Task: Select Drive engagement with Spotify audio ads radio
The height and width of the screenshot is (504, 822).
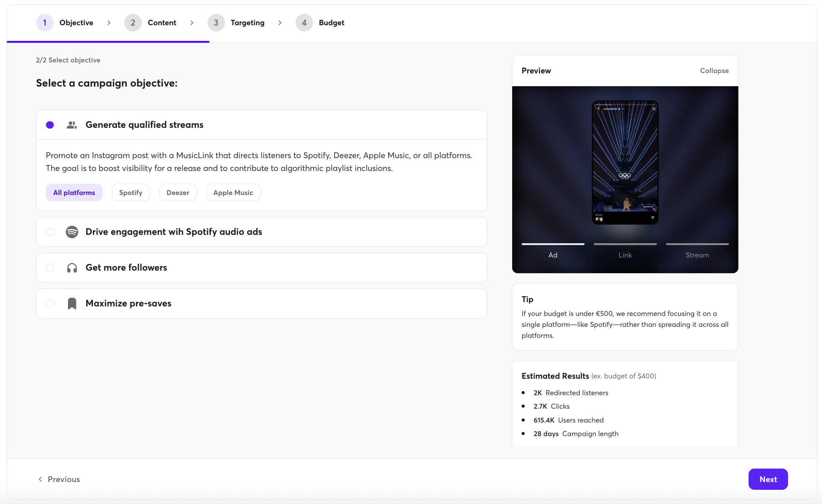Action: pos(50,232)
